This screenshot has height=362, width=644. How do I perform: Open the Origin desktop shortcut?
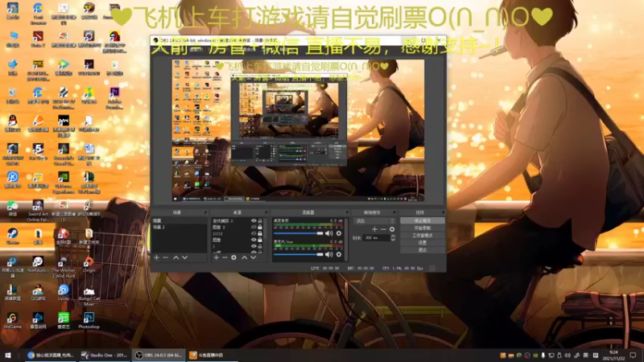coord(89,265)
